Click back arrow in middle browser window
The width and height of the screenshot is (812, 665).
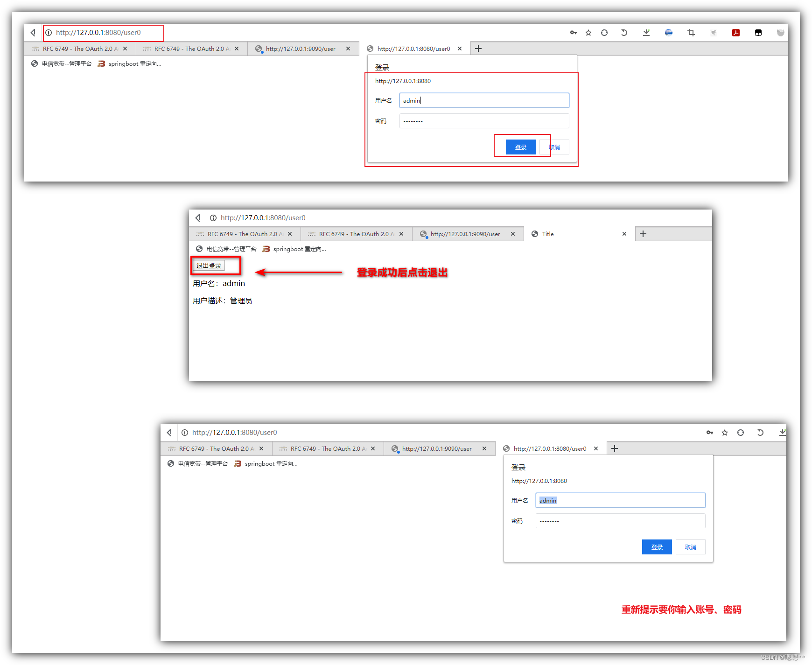pos(198,218)
